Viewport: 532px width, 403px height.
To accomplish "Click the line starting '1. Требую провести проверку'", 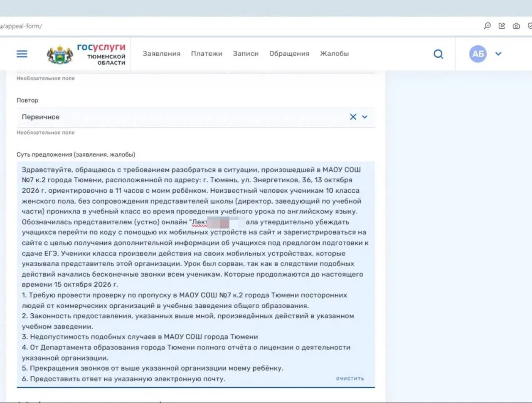I will click(x=185, y=295).
